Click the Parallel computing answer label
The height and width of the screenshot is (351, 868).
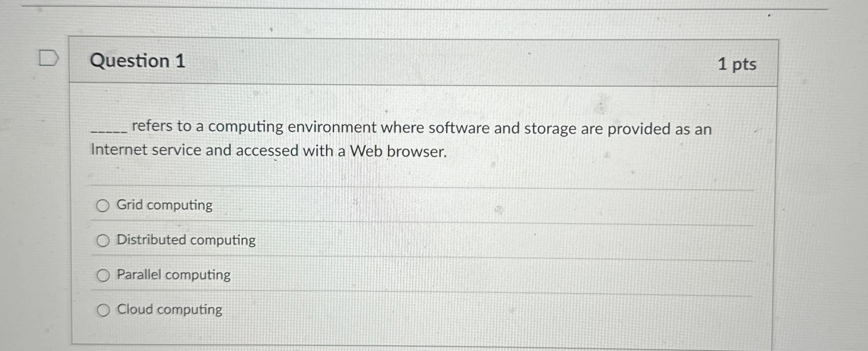[173, 275]
